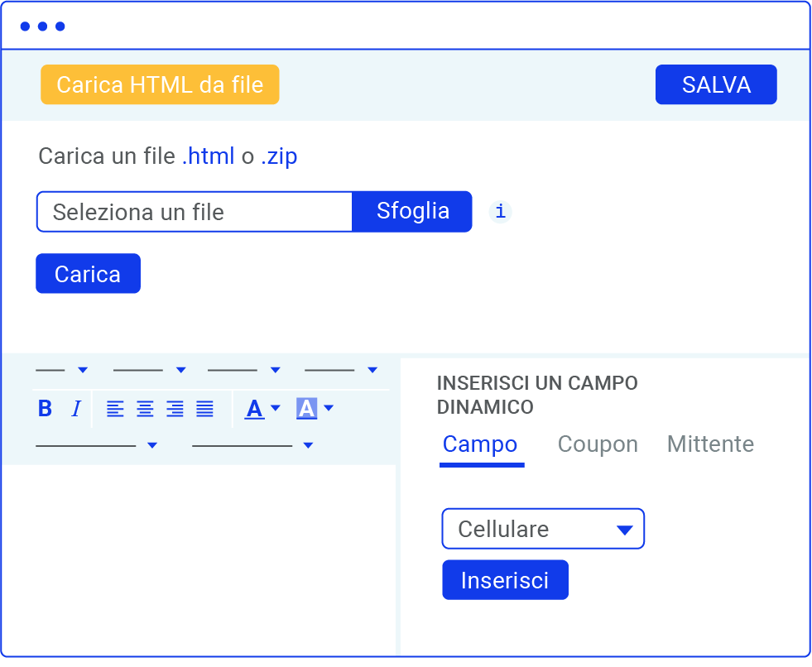This screenshot has width=812, height=667.
Task: Expand the font color dropdown arrow
Action: point(276,408)
